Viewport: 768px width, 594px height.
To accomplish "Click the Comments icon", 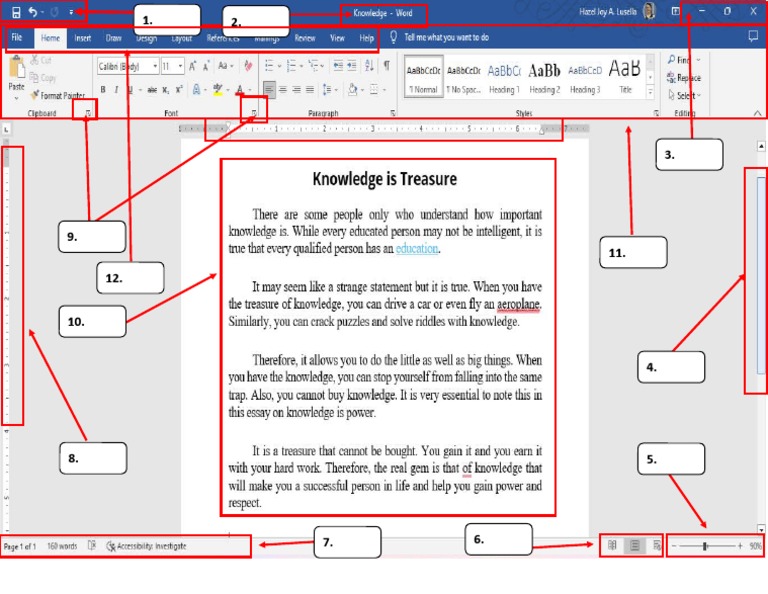I will point(753,36).
